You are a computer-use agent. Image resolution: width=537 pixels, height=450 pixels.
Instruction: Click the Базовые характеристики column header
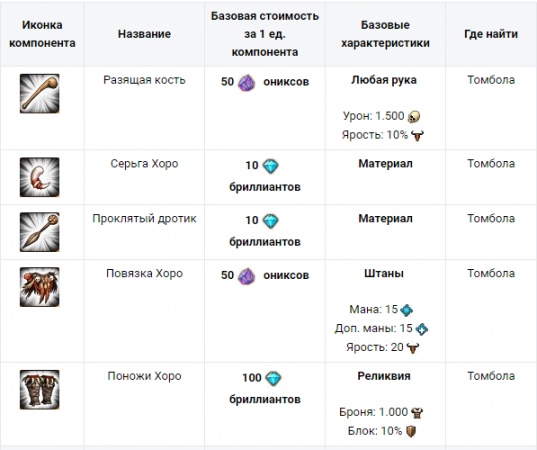click(x=385, y=34)
